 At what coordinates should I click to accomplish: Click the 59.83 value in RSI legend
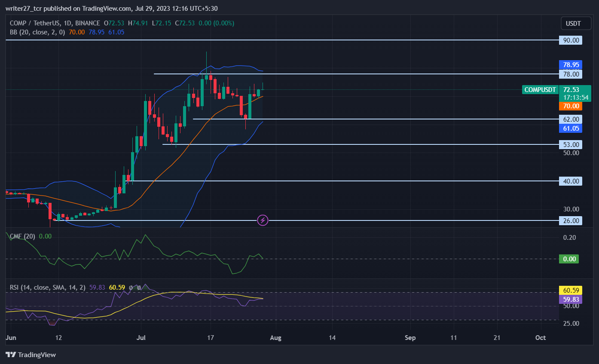pos(98,287)
